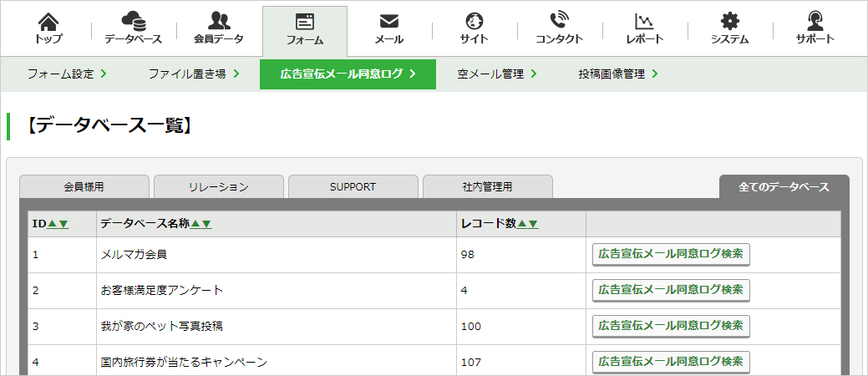The width and height of the screenshot is (868, 376).
Task: Open フォーム設定 submenu
Action: pos(67,74)
